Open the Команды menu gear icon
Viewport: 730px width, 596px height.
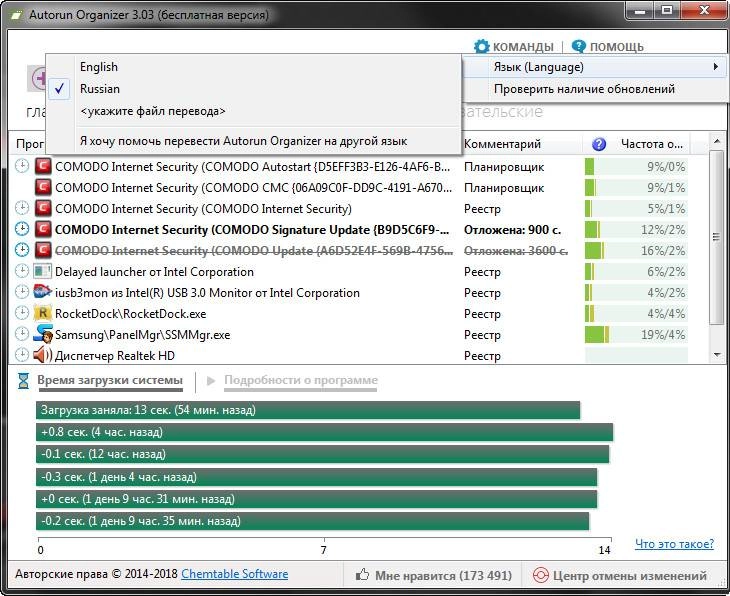481,46
